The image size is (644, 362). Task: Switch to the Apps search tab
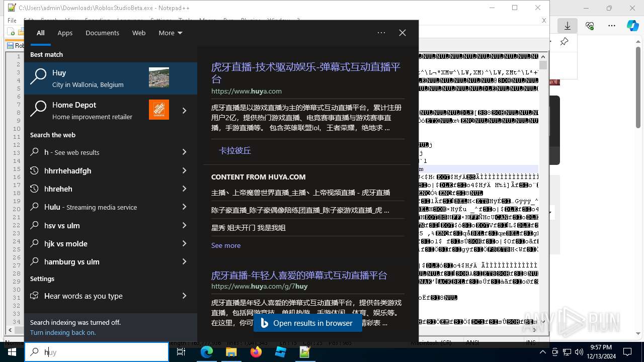tap(65, 33)
